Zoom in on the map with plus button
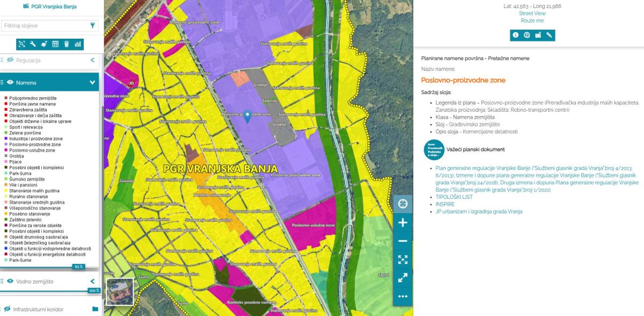Image resolution: width=644 pixels, height=316 pixels. tap(402, 222)
